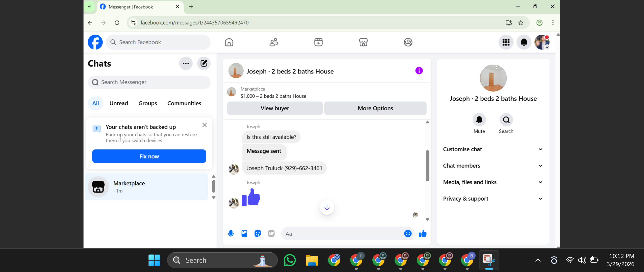
Task: Click the message thread scrollbar thumb
Action: pos(427,166)
